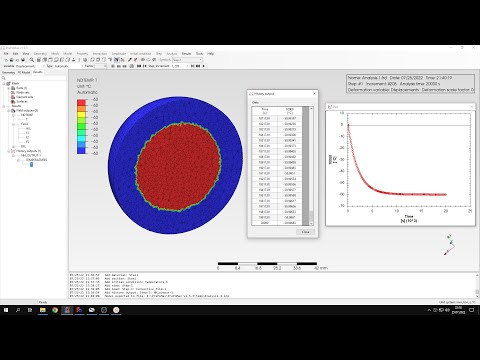Close the plot window with X
Screen dimensions: 480x360
pos(471,107)
